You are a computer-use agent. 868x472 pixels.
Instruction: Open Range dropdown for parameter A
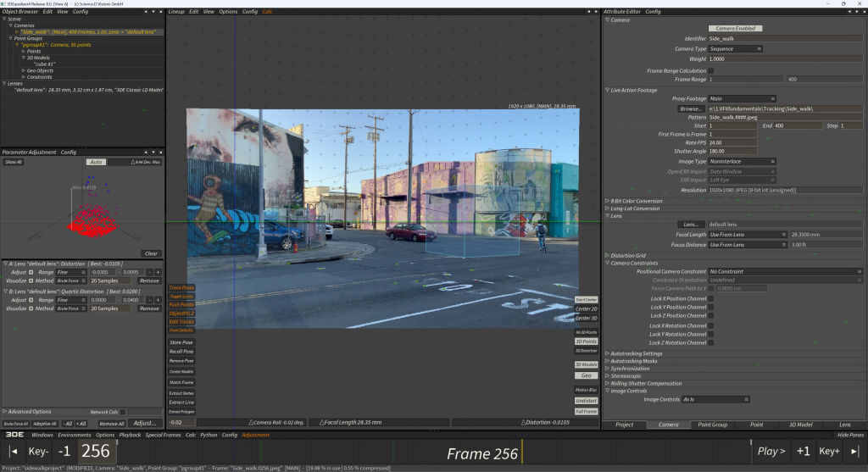(71, 272)
